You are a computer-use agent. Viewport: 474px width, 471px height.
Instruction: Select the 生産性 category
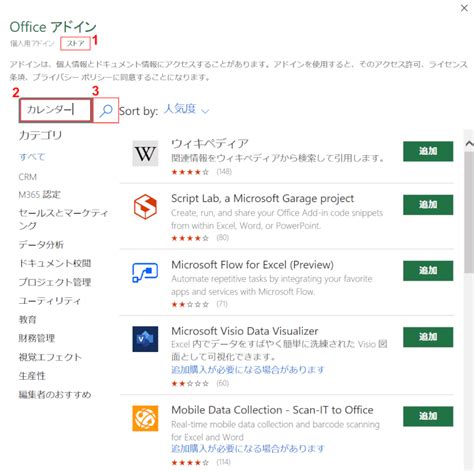click(32, 376)
